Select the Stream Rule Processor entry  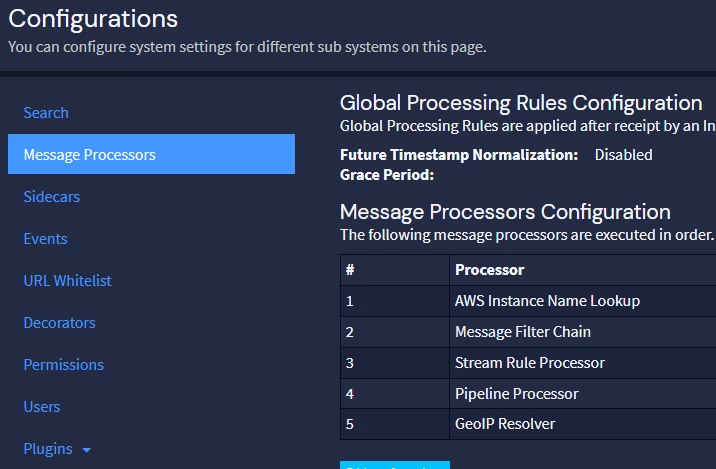pos(530,363)
